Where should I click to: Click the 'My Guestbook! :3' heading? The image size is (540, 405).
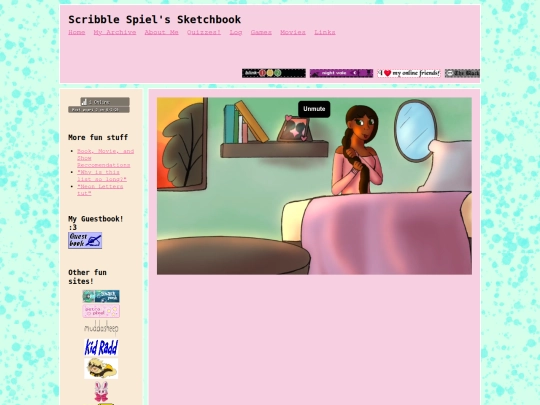[x=96, y=223]
